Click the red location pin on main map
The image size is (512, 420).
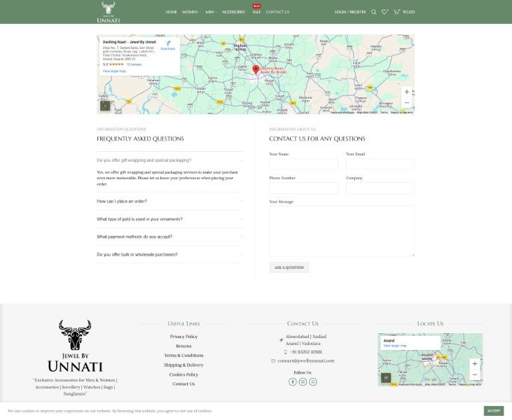[x=256, y=69]
